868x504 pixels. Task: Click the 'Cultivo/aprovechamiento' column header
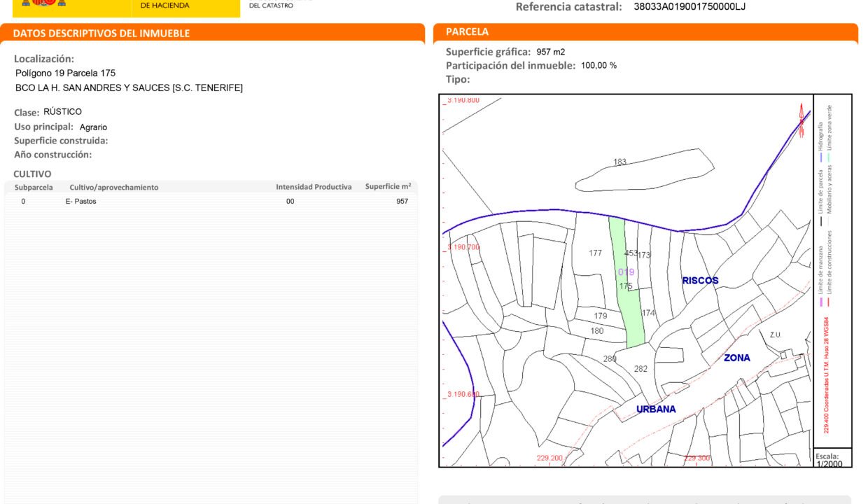114,188
